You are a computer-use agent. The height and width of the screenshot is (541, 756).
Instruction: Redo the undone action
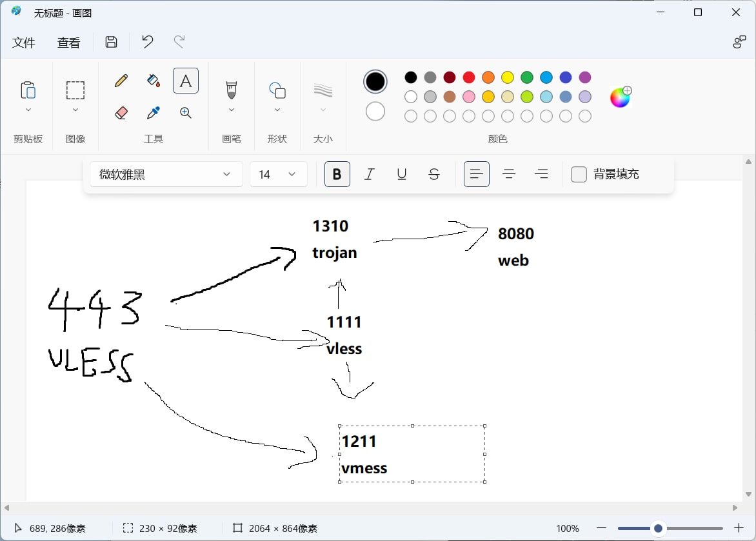pyautogui.click(x=179, y=42)
